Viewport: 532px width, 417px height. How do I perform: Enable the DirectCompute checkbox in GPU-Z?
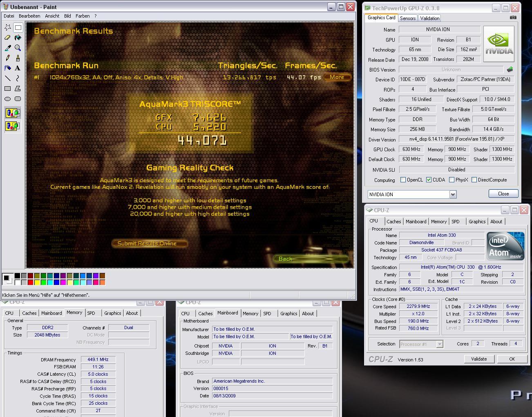pos(474,180)
